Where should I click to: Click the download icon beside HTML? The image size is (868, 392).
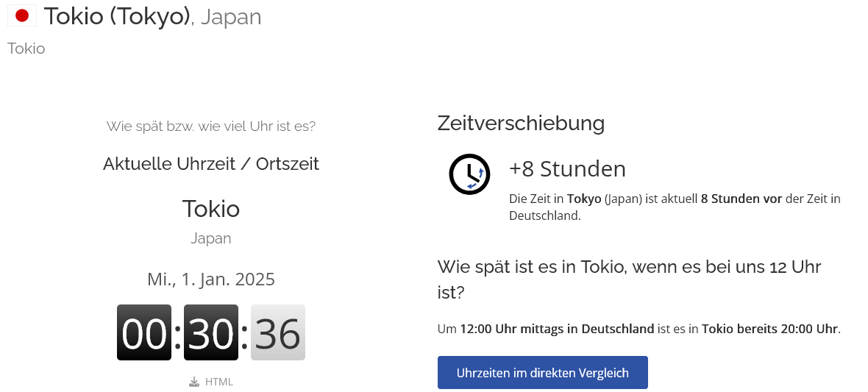[x=193, y=382]
